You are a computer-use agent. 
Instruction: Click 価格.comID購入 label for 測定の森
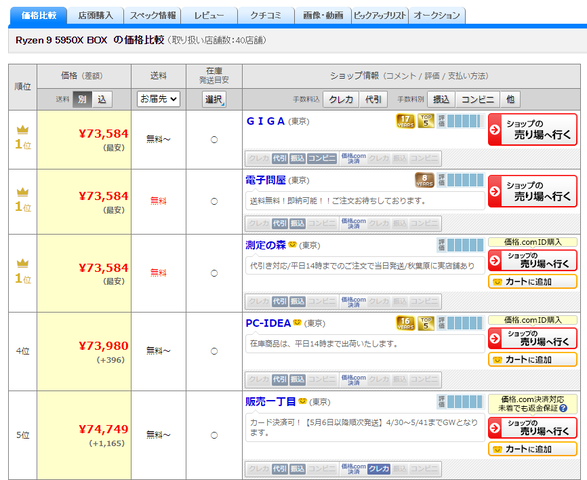coord(532,242)
